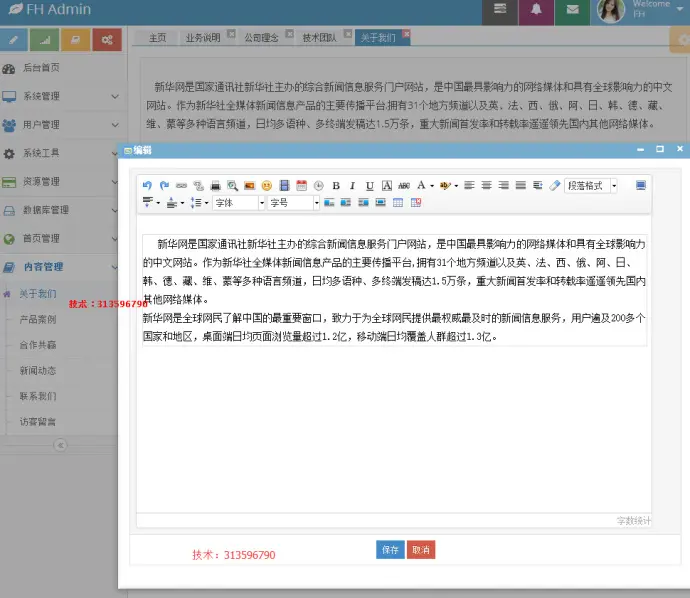Click the green bar chart shortcut button

(44, 40)
